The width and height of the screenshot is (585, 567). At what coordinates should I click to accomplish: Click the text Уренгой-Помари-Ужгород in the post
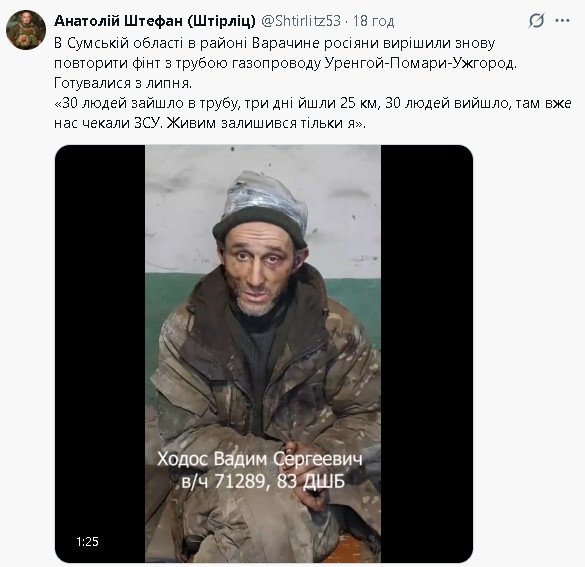tap(420, 63)
